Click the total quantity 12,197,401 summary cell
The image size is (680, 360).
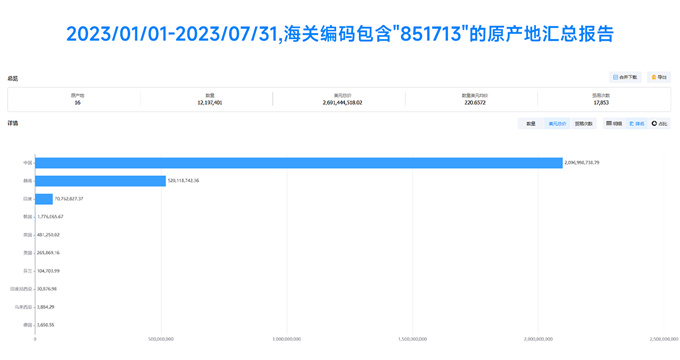tap(210, 99)
